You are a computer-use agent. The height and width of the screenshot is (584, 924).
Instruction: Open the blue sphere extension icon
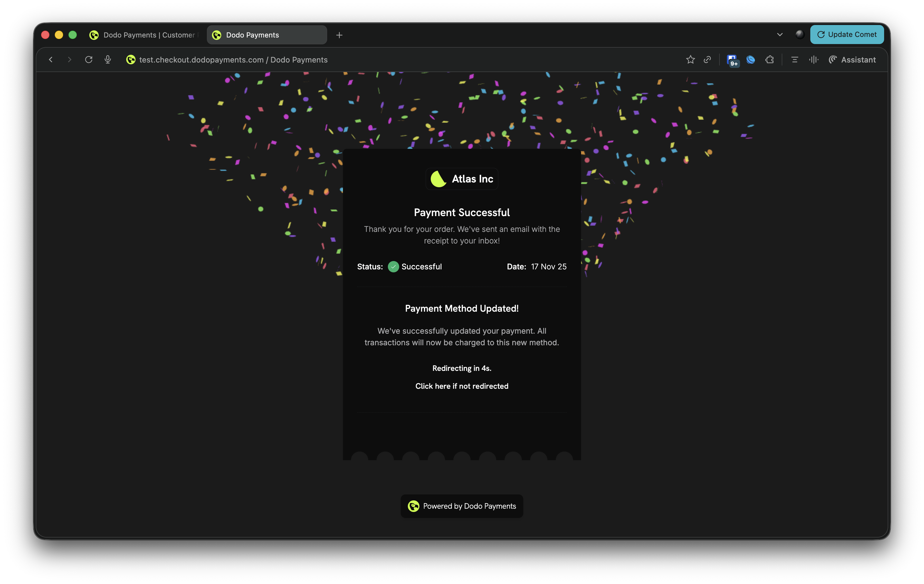tap(750, 60)
